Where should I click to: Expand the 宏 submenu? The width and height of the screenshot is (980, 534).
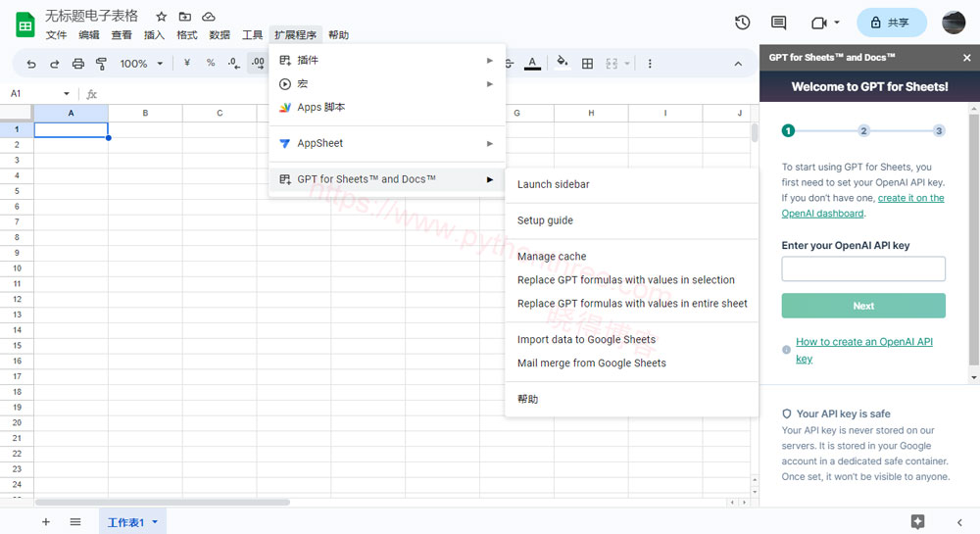(490, 83)
